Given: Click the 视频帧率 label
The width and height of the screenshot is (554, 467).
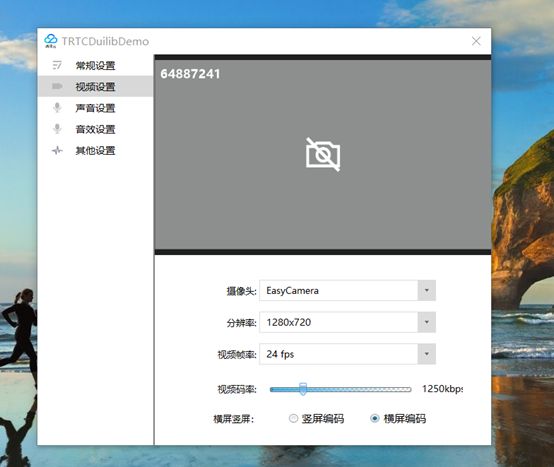Looking at the screenshot, I should (237, 354).
